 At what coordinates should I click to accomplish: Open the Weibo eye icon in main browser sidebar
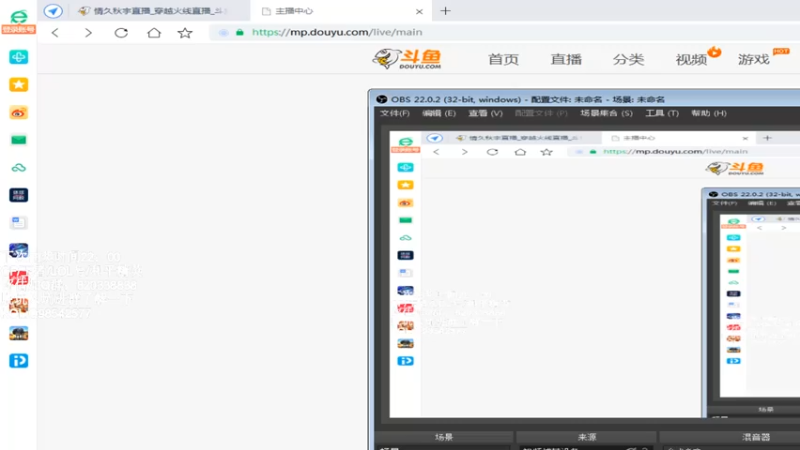click(x=18, y=113)
